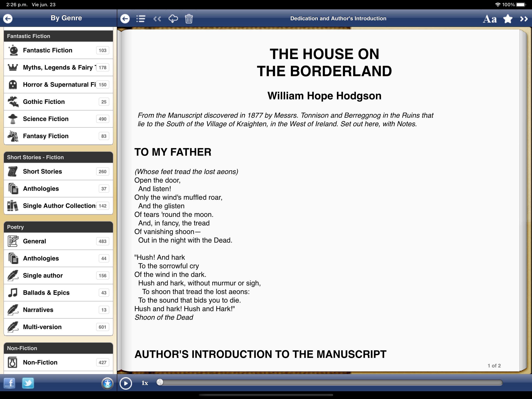Viewport: 532px width, 399px height.
Task: Go to previous chapter double-arrow
Action: [157, 19]
